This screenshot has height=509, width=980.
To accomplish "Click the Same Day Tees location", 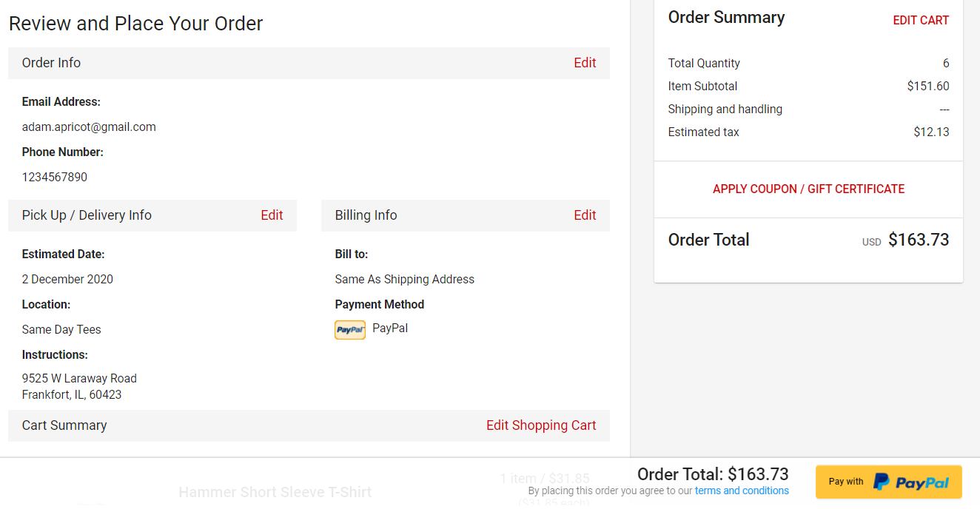I will coord(61,329).
